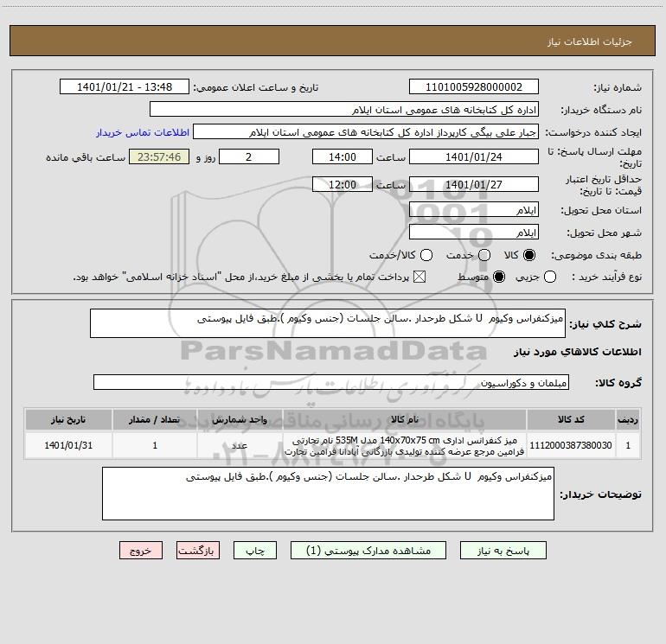Click the price validity time 12:00
Viewport: 666px width, 644px height.
tap(343, 184)
